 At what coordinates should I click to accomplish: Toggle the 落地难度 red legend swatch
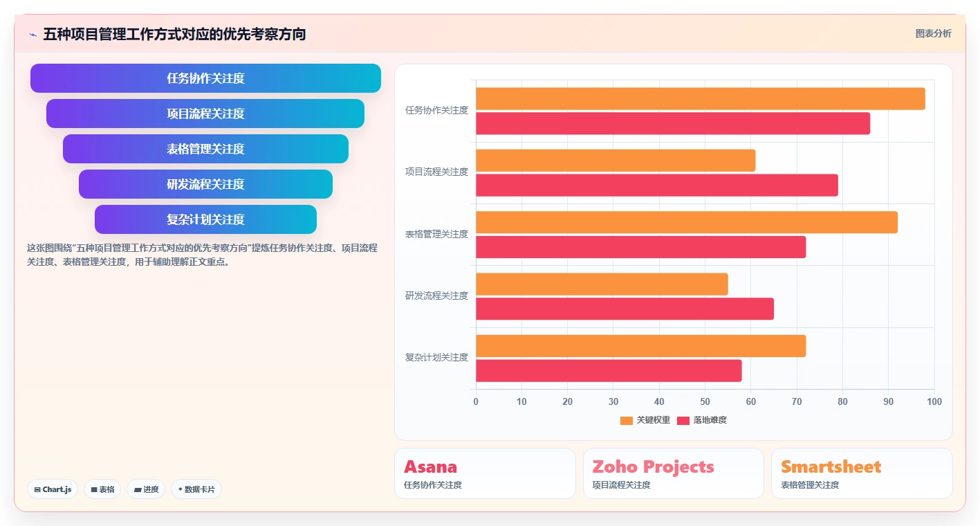point(683,420)
